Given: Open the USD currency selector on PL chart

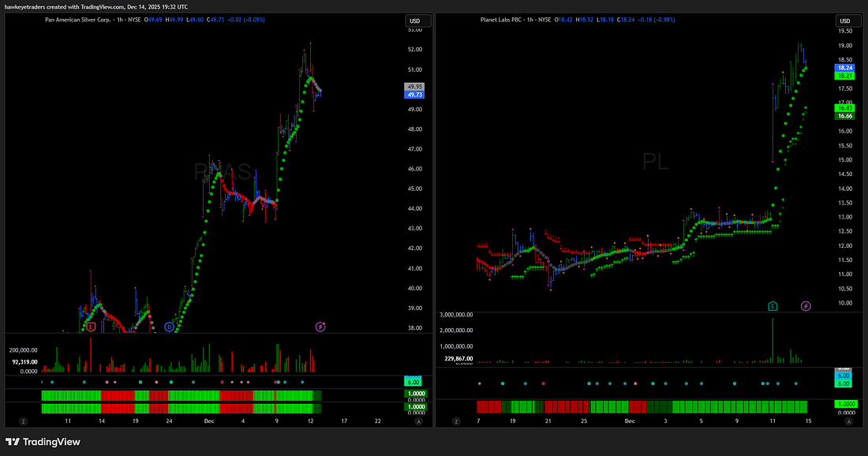Looking at the screenshot, I should coord(848,21).
